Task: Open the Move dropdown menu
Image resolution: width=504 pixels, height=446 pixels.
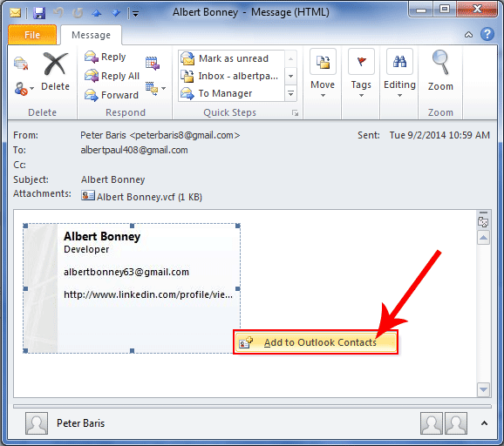Action: click(x=323, y=74)
